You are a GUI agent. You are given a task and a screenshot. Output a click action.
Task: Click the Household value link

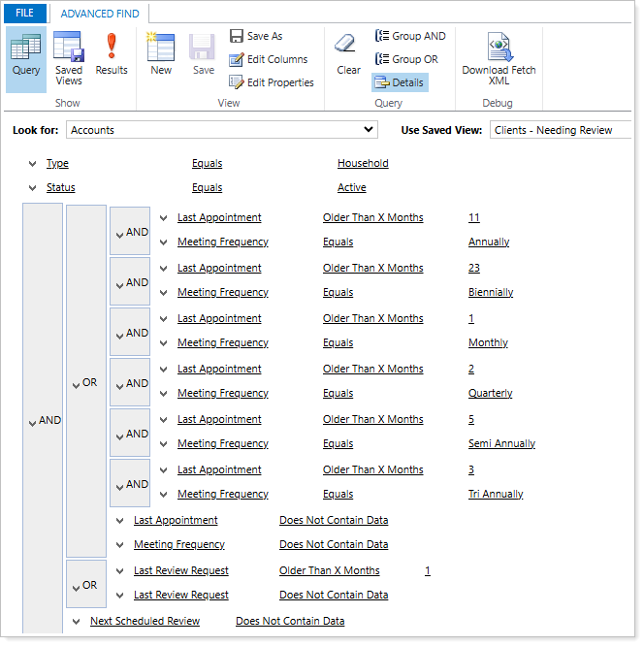coord(363,164)
